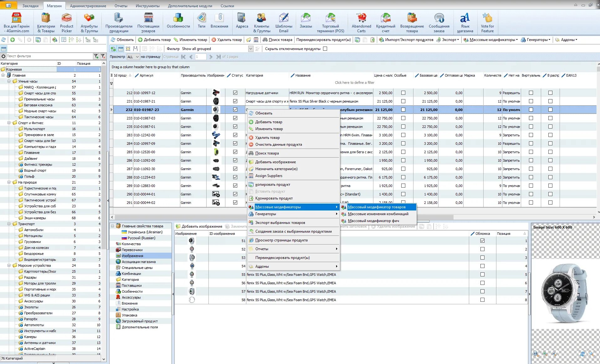Image resolution: width=600 pixels, height=364 pixels.
Task: Click Переиндексировать продукт(ы) toolbar button
Action: 323,40
